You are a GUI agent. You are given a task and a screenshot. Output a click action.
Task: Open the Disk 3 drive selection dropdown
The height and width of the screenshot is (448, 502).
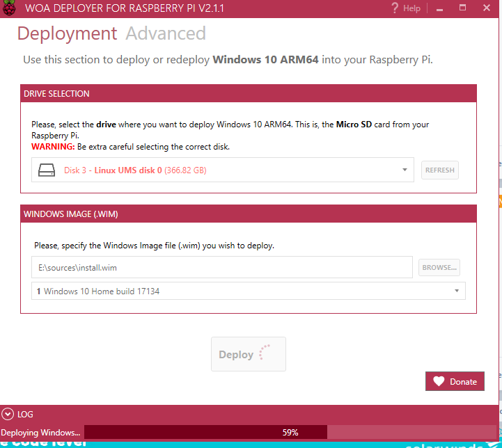click(x=223, y=170)
